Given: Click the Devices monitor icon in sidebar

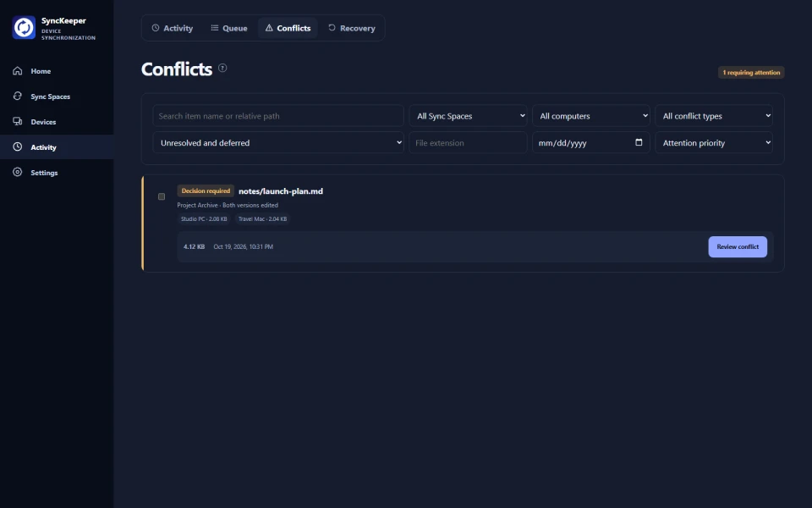Looking at the screenshot, I should point(18,121).
